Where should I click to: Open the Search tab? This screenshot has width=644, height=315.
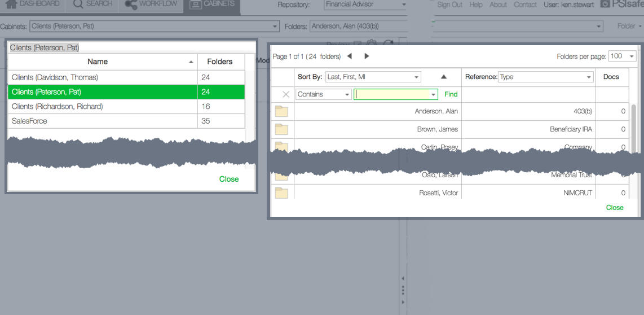pos(92,5)
